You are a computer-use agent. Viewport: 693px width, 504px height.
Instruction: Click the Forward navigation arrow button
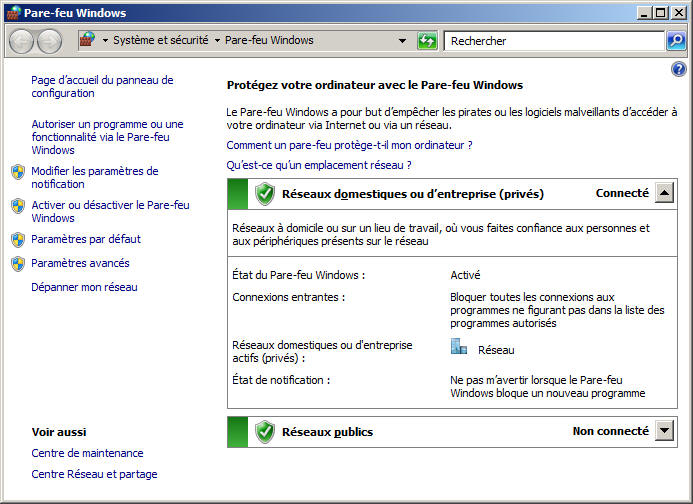click(x=49, y=42)
